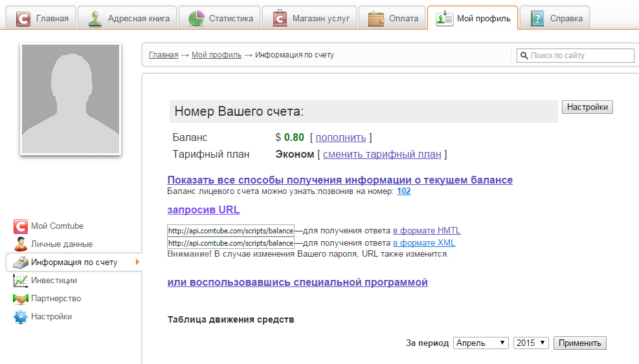Click the Настройки gear icon in sidebar
This screenshot has width=639, height=364.
tap(20, 317)
